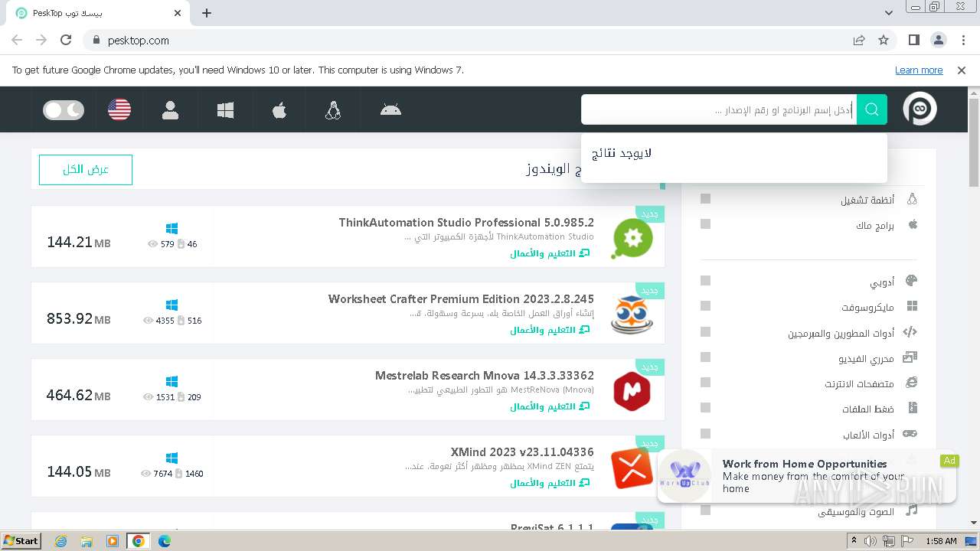Open Internet Explorer from the taskbar
980x551 pixels.
point(61,541)
